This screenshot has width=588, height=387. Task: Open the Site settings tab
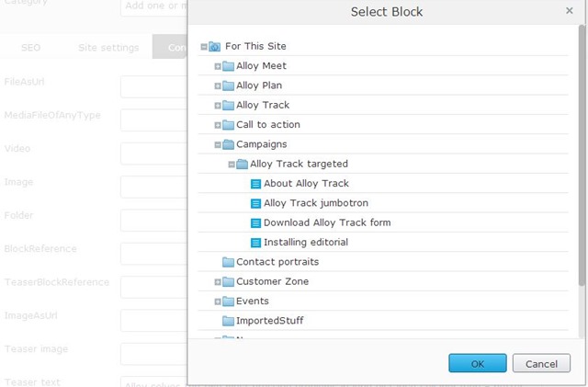[x=108, y=48]
